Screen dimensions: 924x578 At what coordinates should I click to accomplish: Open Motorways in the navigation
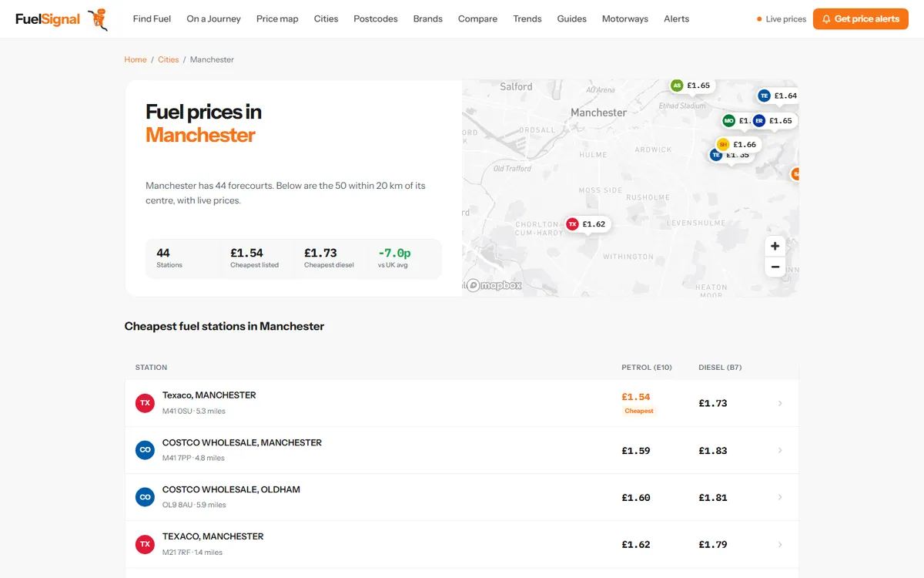[625, 19]
